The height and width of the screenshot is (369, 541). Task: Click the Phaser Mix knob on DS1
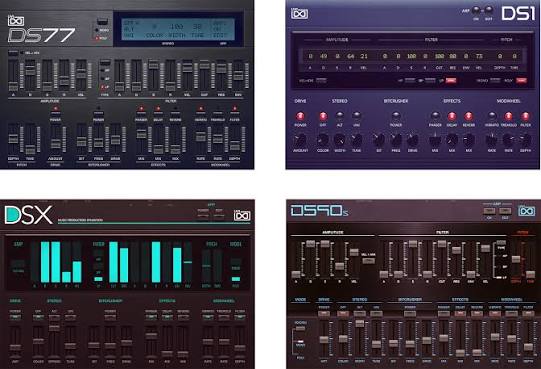coord(435,140)
